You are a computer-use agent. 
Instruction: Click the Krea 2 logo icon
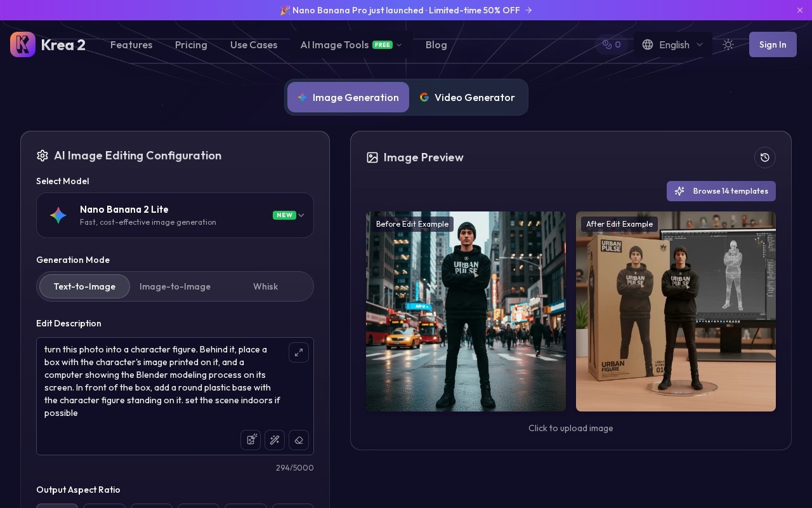(23, 44)
